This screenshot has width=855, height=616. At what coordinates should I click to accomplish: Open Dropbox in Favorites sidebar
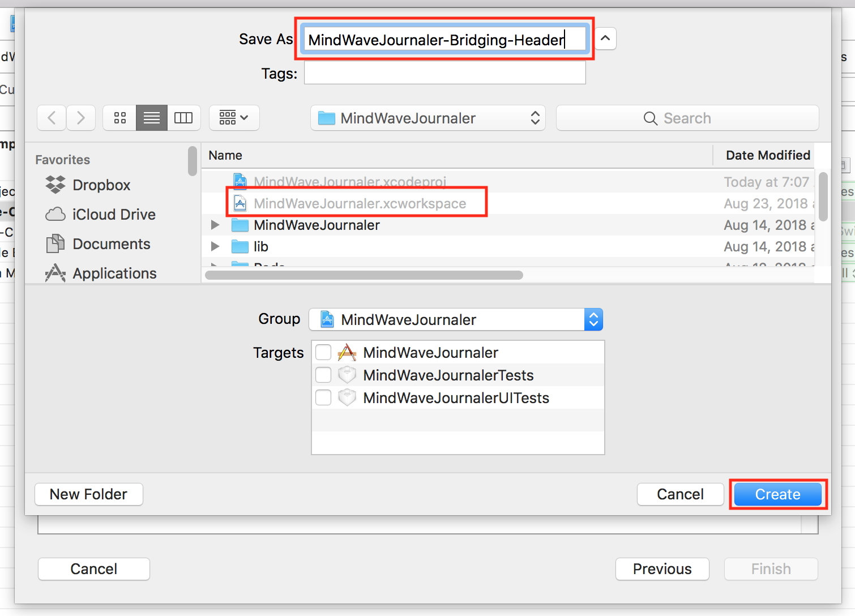[x=101, y=185]
